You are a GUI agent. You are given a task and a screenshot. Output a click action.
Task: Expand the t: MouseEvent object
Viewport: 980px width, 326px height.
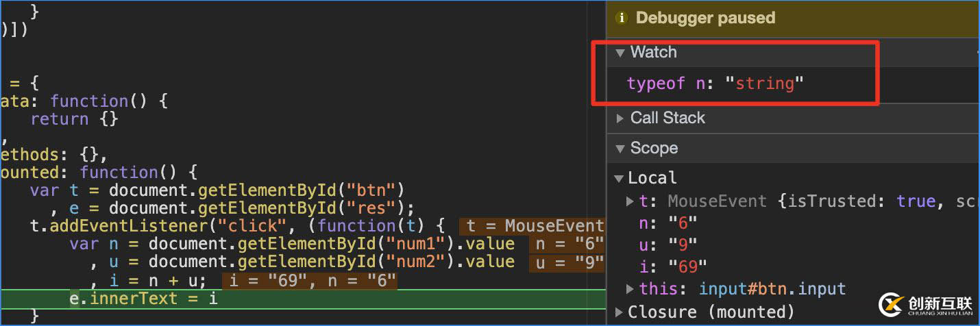tap(630, 201)
